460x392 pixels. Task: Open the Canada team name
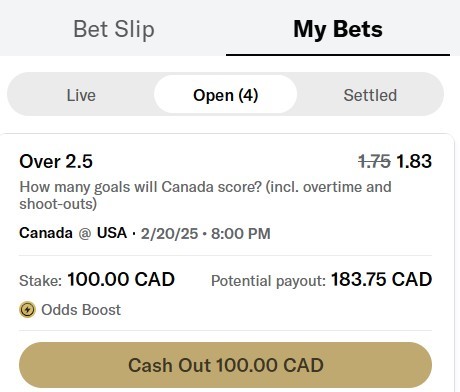(x=46, y=233)
